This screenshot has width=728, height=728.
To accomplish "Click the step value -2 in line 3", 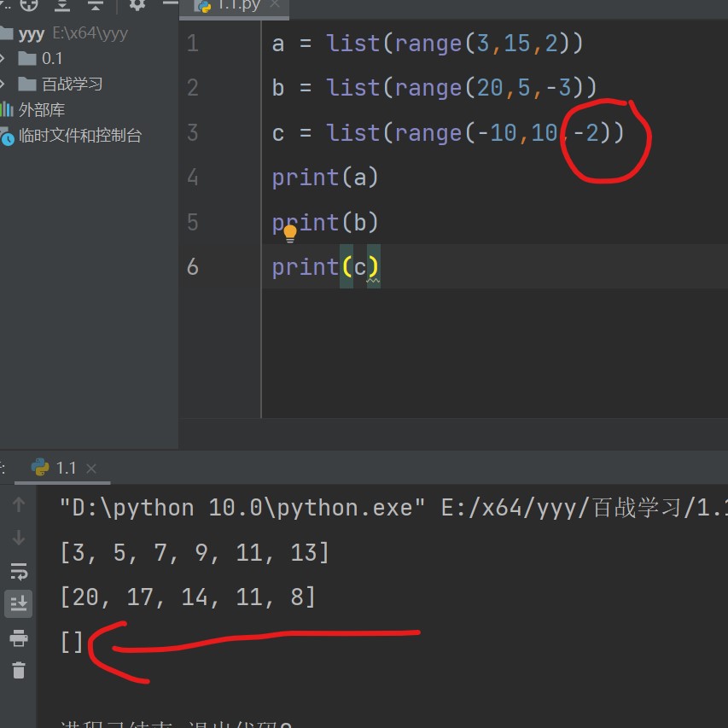I will click(x=586, y=133).
